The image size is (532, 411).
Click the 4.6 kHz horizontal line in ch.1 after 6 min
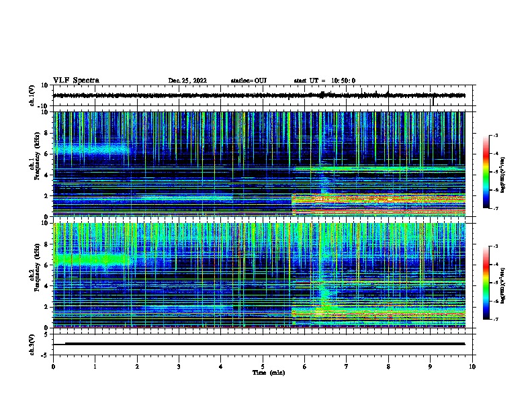[x=380, y=169]
